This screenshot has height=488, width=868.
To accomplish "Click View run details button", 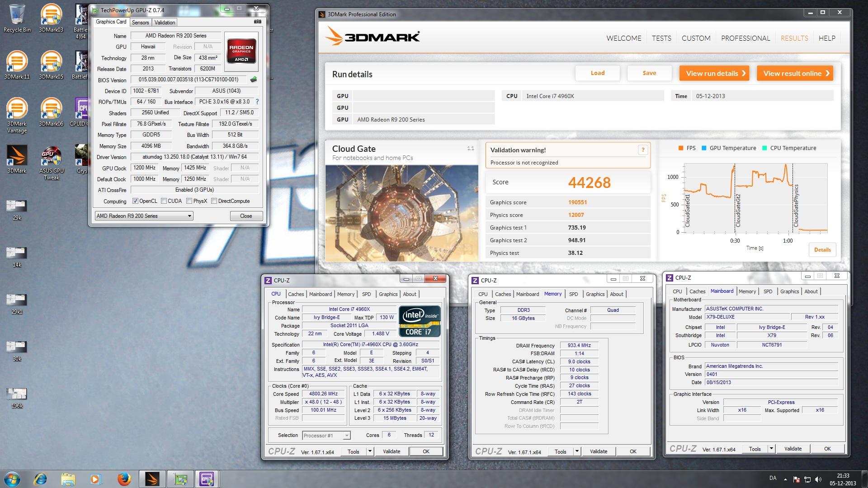I will 714,73.
